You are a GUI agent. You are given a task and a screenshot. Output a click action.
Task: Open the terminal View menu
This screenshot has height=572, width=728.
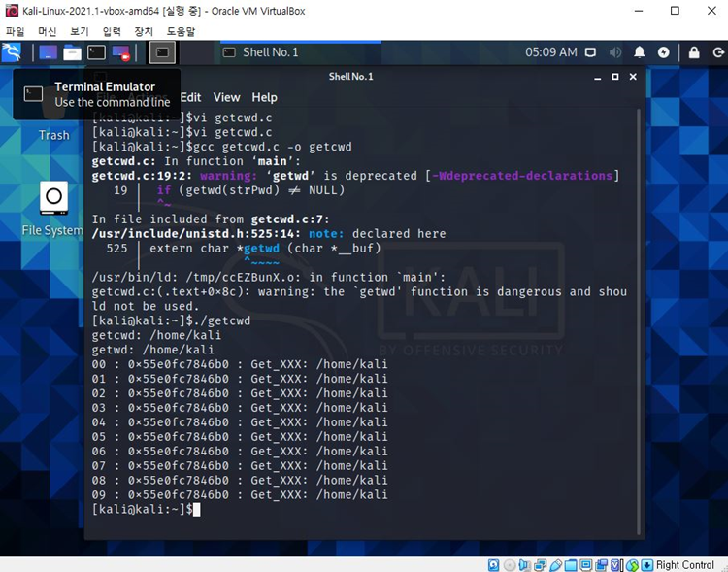coord(226,97)
